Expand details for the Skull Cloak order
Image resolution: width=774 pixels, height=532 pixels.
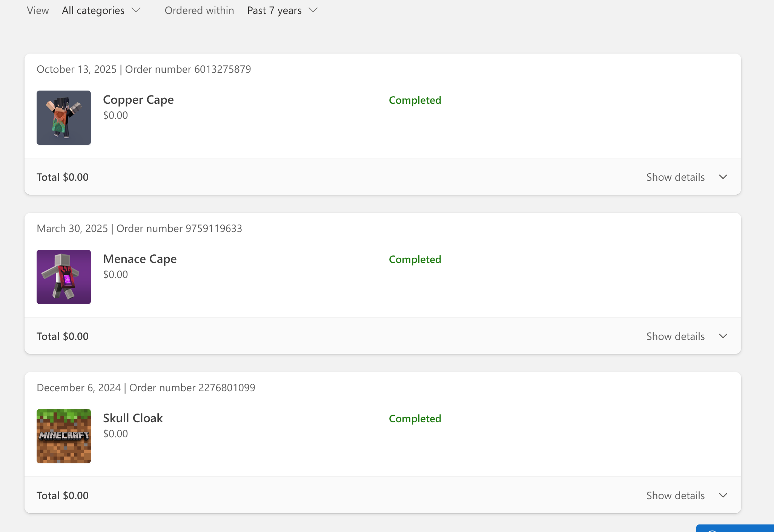(x=675, y=495)
